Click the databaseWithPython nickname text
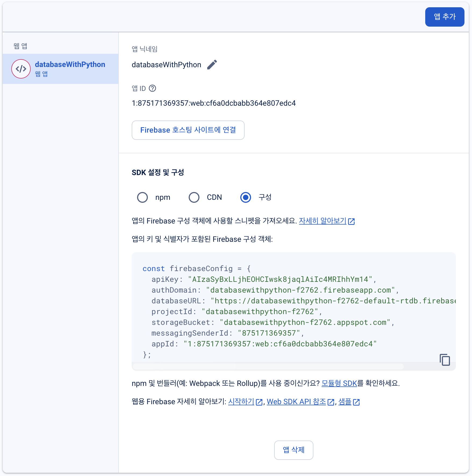Screen dimensions: 472x476 (x=166, y=65)
